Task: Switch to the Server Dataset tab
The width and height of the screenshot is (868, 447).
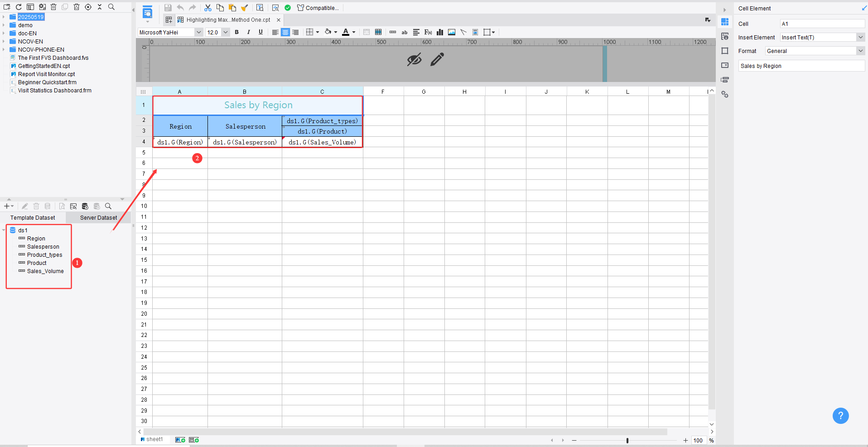Action: click(98, 217)
